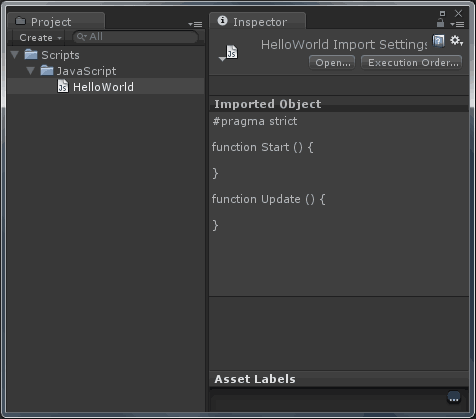Open the asset labels ellipsis button
The height and width of the screenshot is (419, 476).
coord(454,398)
